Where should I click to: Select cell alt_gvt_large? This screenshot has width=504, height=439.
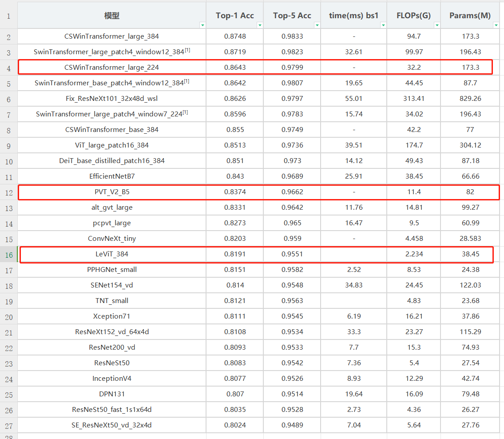point(112,208)
